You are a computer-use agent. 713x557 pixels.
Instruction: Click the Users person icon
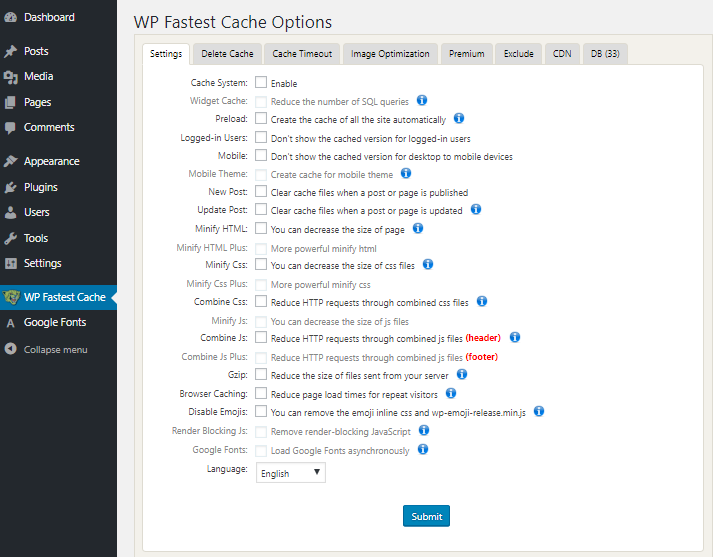(x=10, y=212)
